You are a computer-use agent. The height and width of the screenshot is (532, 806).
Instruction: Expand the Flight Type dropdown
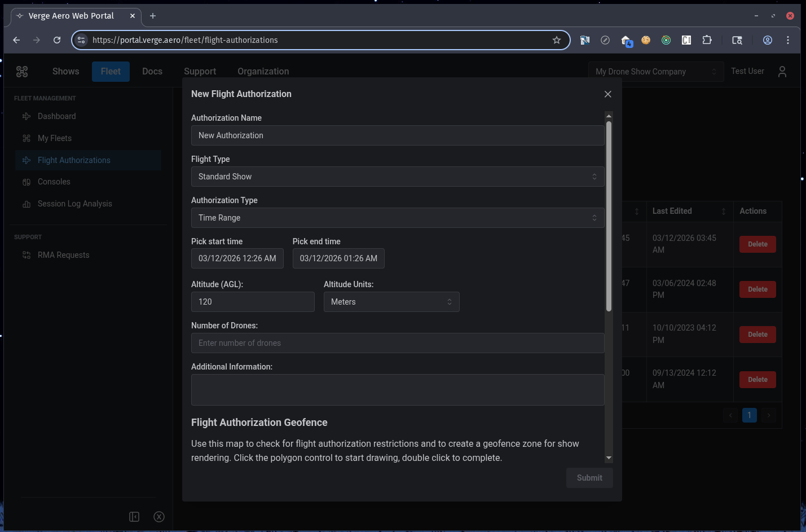(x=397, y=177)
